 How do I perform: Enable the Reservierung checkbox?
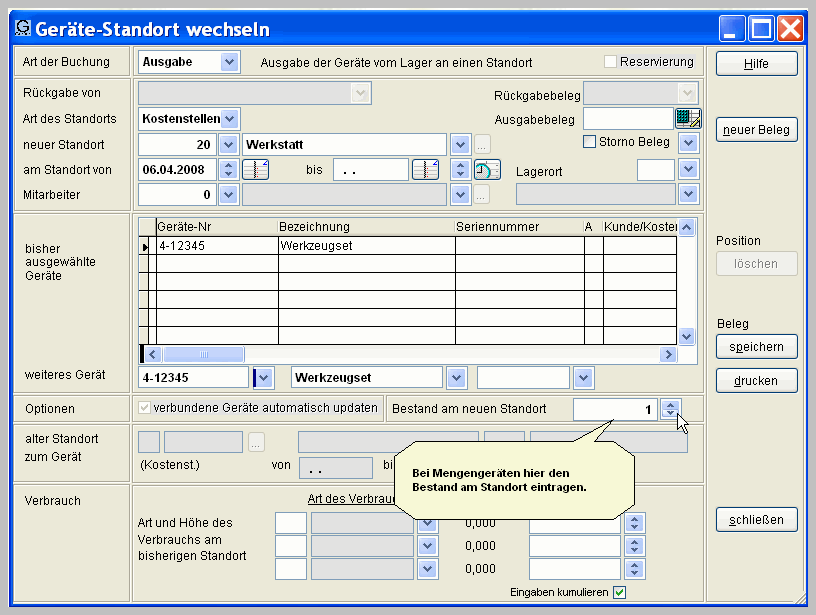pos(610,62)
